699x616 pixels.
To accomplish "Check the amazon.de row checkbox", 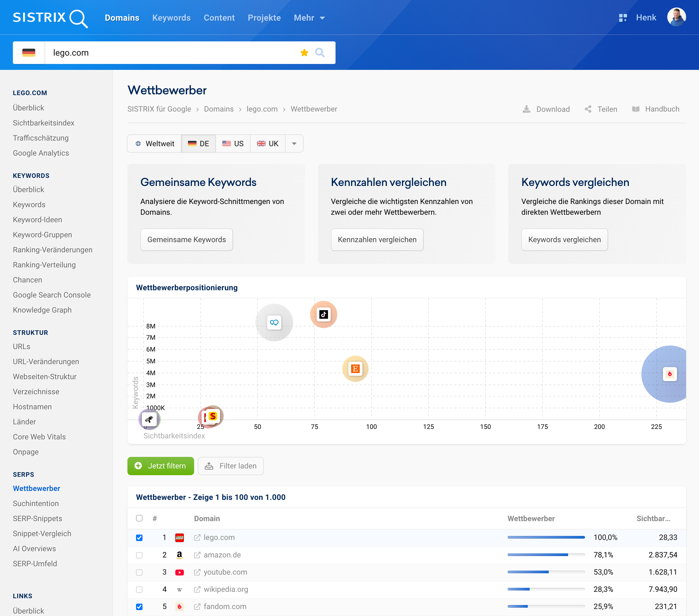I will 139,555.
